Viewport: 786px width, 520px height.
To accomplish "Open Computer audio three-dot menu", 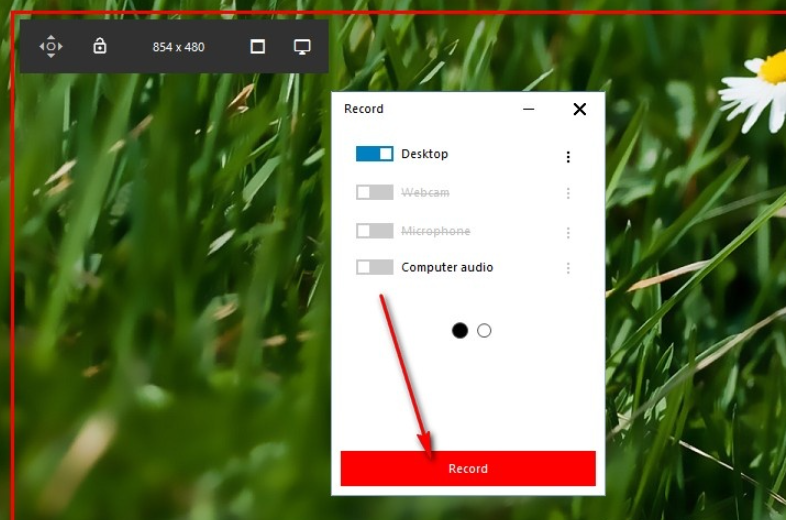I will coord(568,268).
